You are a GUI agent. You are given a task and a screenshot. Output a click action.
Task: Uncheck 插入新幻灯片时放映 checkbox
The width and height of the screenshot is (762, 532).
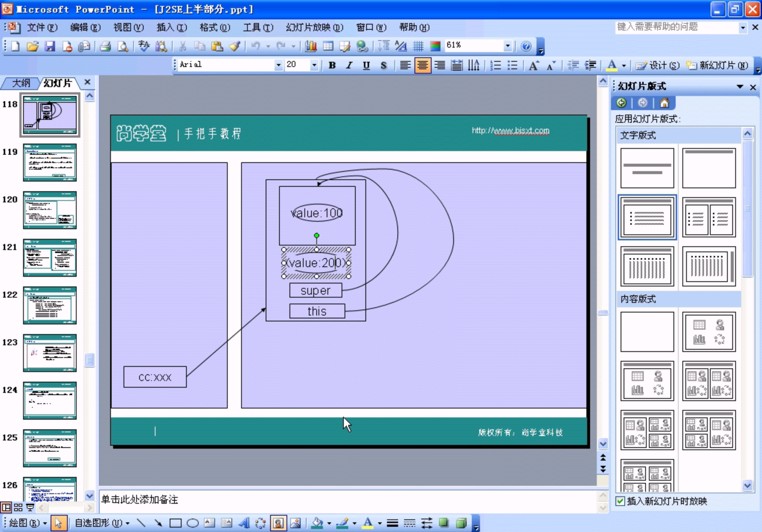[620, 501]
